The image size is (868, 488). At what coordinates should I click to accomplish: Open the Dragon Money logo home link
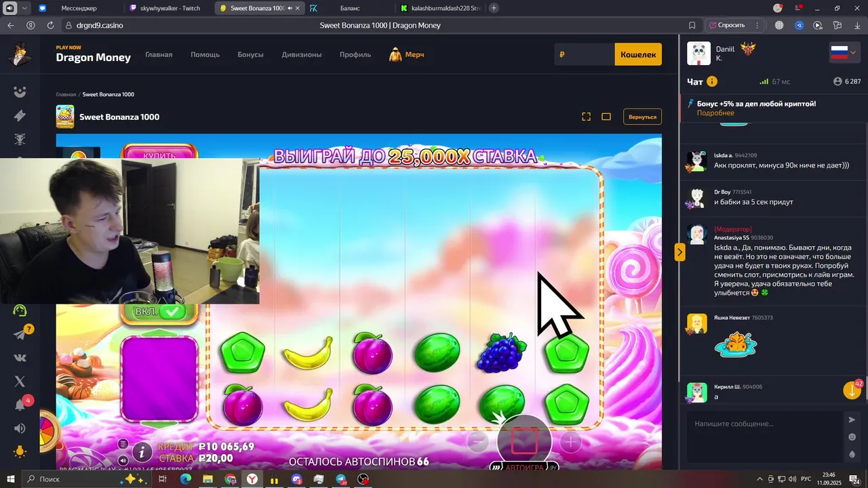coord(93,54)
